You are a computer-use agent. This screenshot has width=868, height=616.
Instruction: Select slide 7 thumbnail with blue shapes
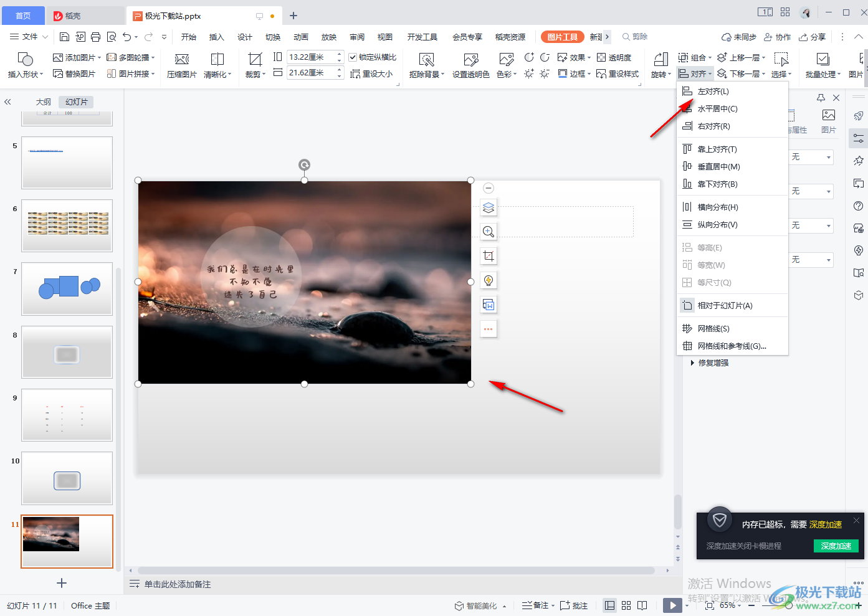coord(67,288)
